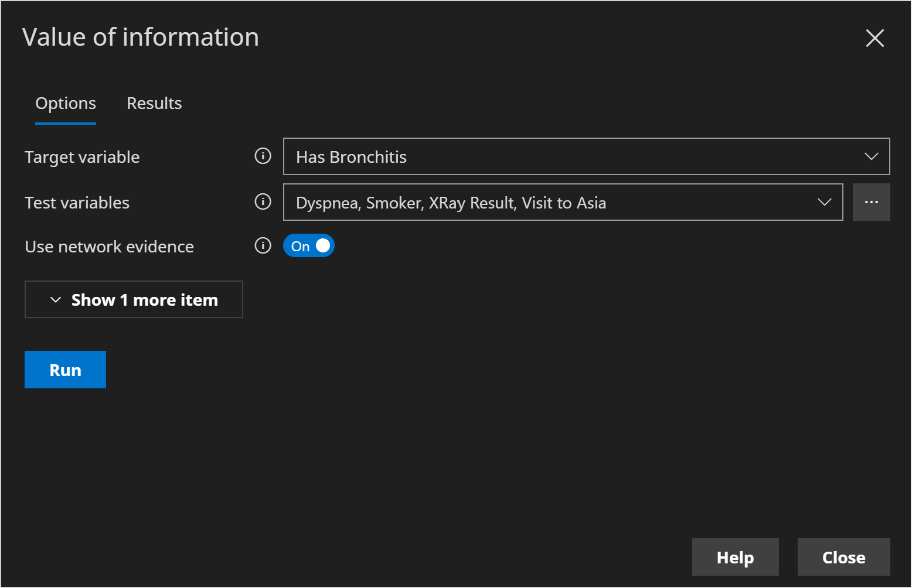Open the Test variables dropdown

click(x=563, y=202)
